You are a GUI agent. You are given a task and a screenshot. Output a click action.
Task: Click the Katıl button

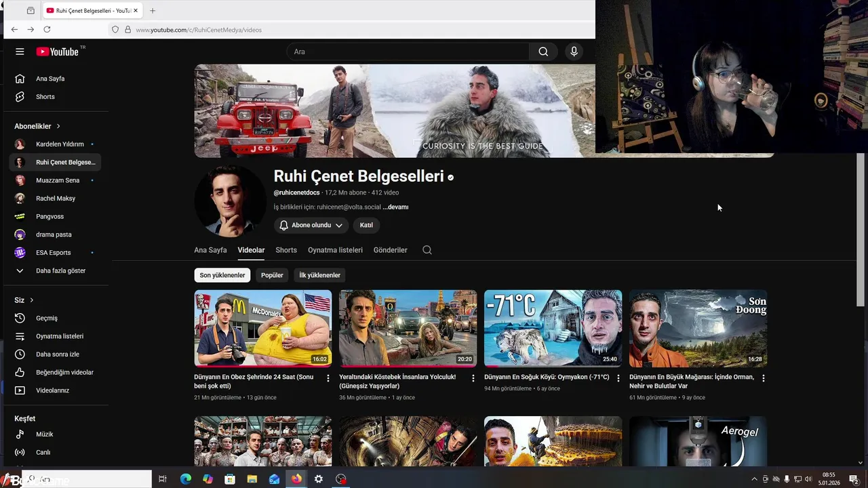366,225
